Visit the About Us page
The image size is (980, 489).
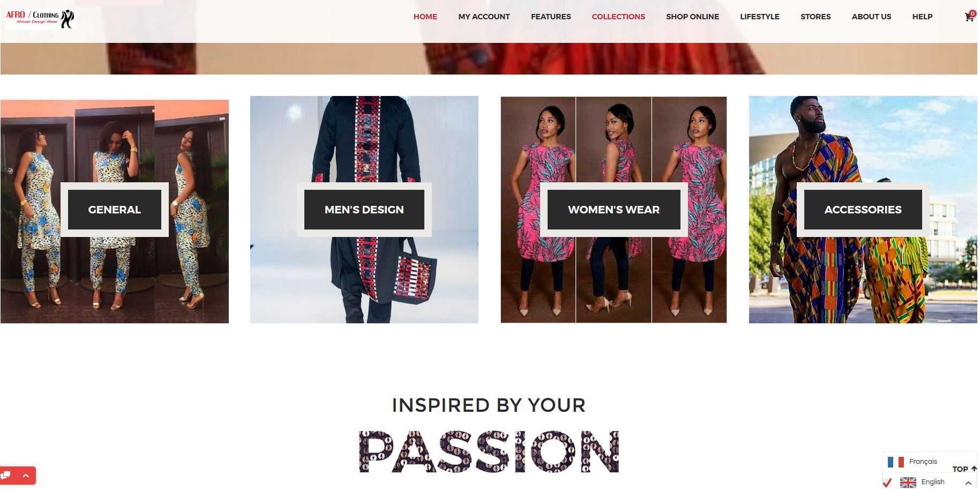(871, 17)
